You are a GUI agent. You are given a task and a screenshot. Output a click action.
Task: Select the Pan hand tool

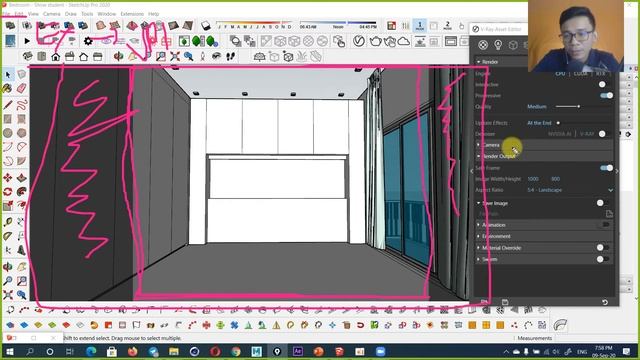pos(21,267)
